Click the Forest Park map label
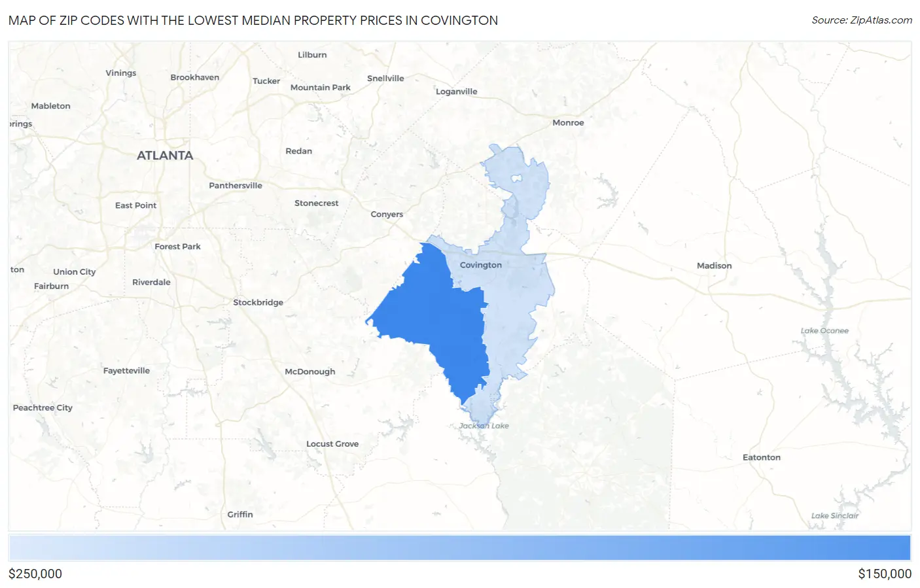This screenshot has height=588, width=920. 178,247
